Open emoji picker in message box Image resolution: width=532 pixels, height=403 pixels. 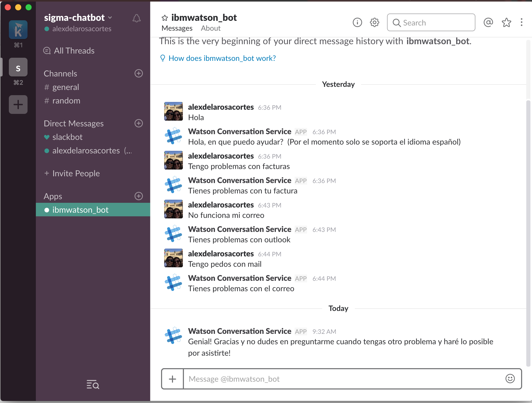point(510,379)
